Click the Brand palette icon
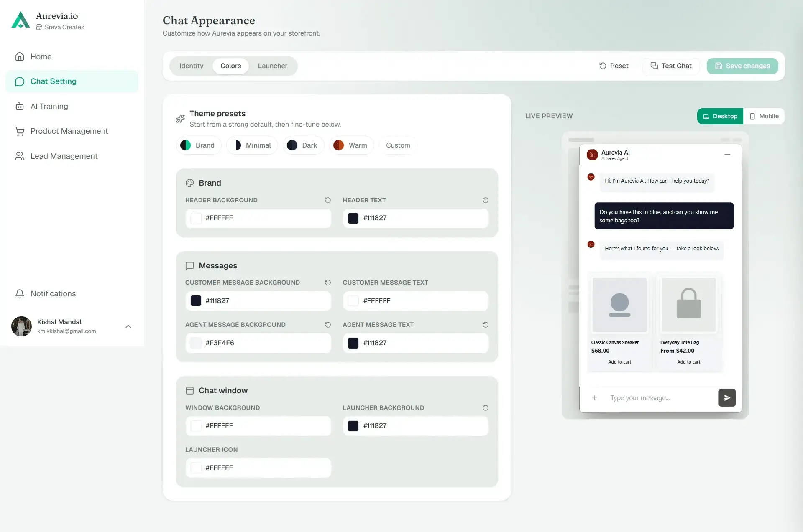 click(x=190, y=183)
